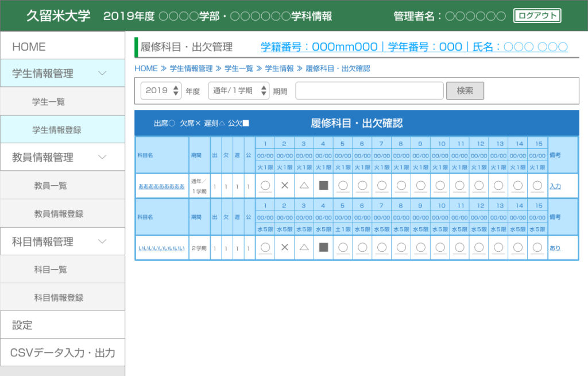The width and height of the screenshot is (588, 376).
Task: Open CSVデータ入力・出力 from the sidebar
Action: click(63, 352)
